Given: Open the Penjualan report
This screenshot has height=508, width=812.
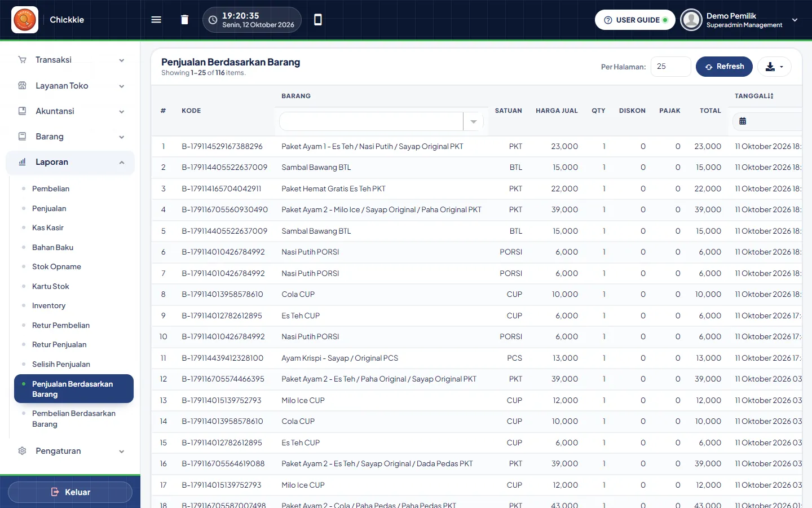Looking at the screenshot, I should click(x=49, y=208).
